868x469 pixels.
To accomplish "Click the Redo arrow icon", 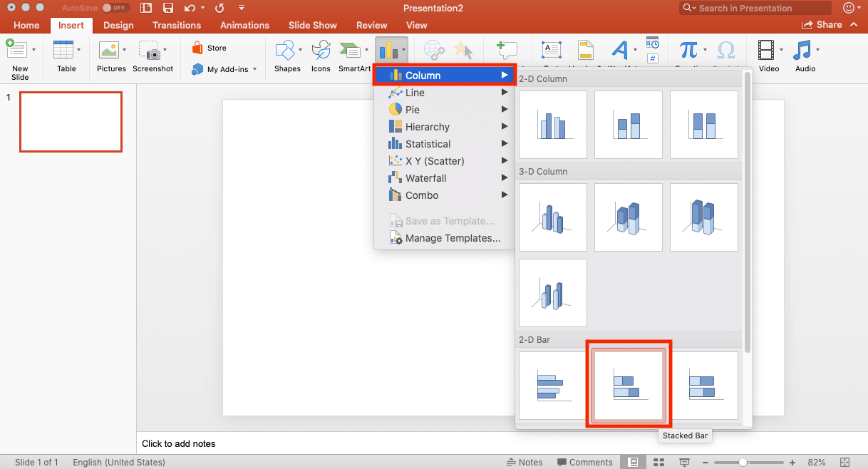I will [219, 8].
